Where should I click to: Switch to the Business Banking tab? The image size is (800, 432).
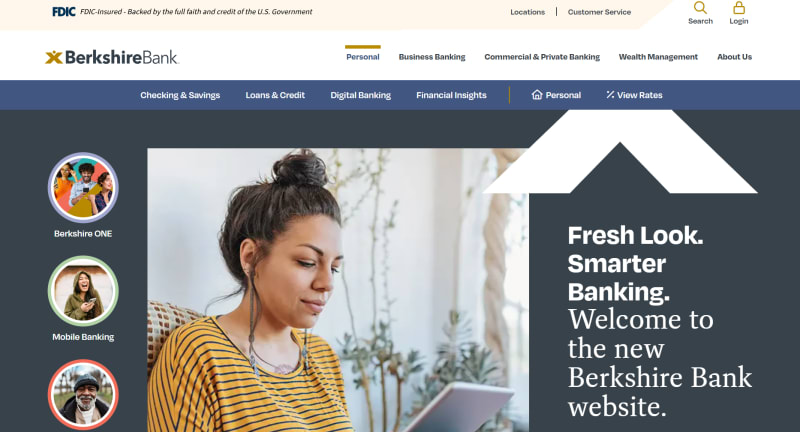pyautogui.click(x=432, y=57)
